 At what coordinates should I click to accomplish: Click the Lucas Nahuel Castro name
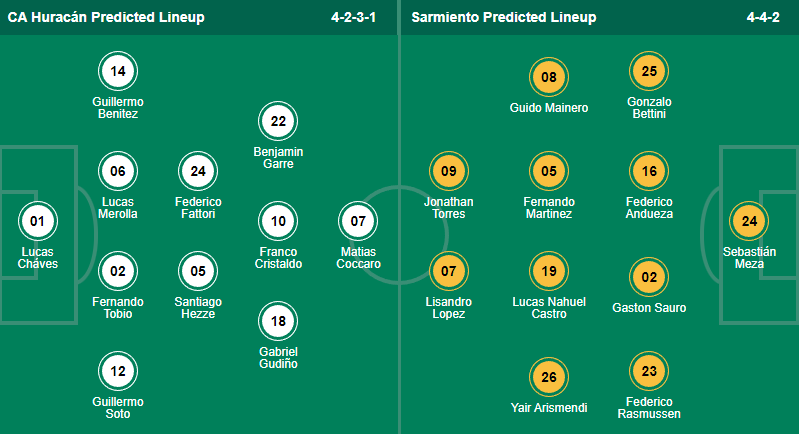click(548, 307)
